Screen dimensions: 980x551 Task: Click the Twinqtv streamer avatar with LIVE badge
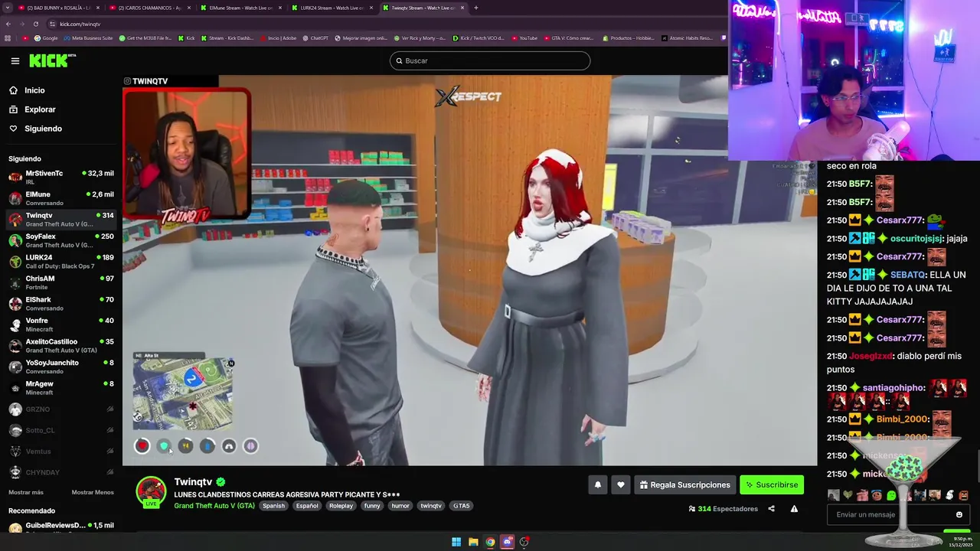coord(151,492)
